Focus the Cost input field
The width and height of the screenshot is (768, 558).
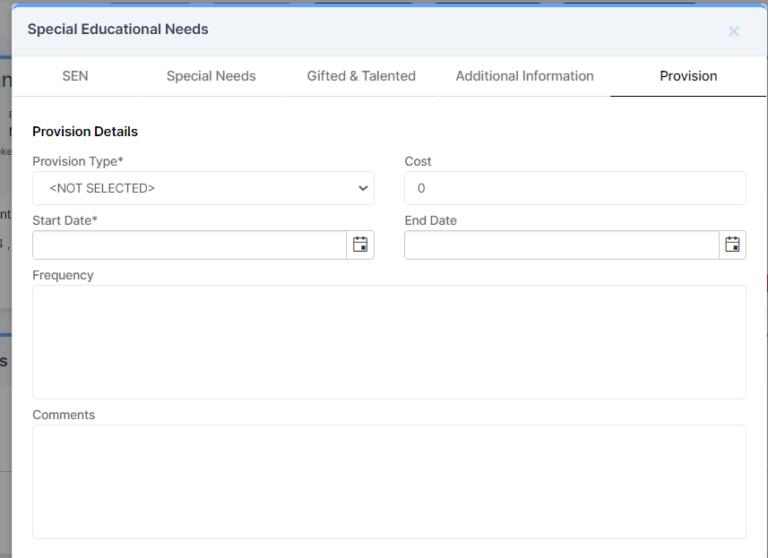coord(575,188)
